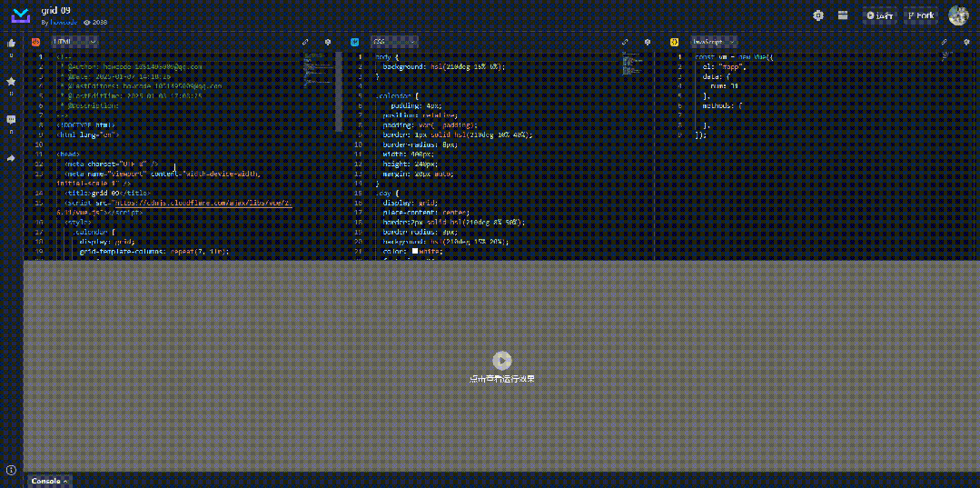
Task: Click the 'methods: {' line in JavaScript
Action: (722, 105)
